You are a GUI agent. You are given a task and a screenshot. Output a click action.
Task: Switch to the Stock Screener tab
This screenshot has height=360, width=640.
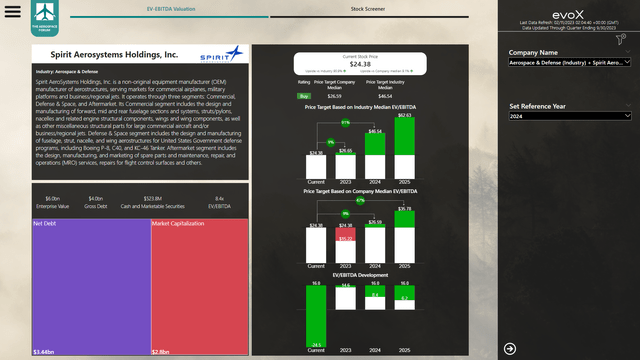pyautogui.click(x=368, y=9)
